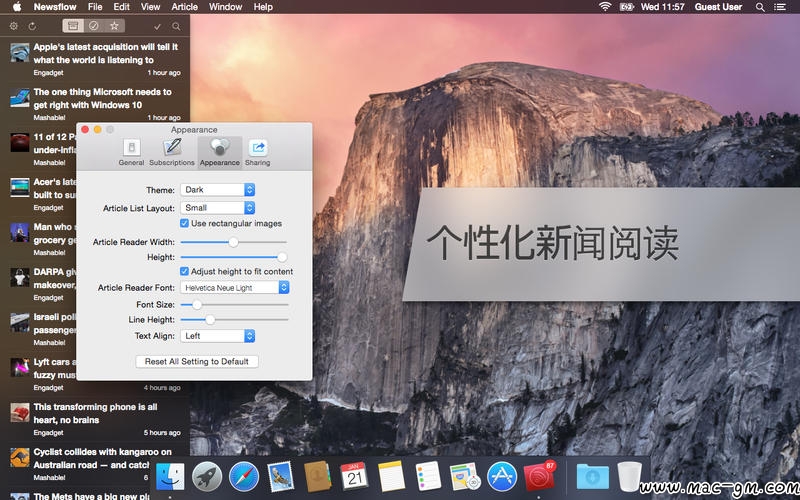Open the Newsflow application menu
800x500 pixels.
click(55, 7)
